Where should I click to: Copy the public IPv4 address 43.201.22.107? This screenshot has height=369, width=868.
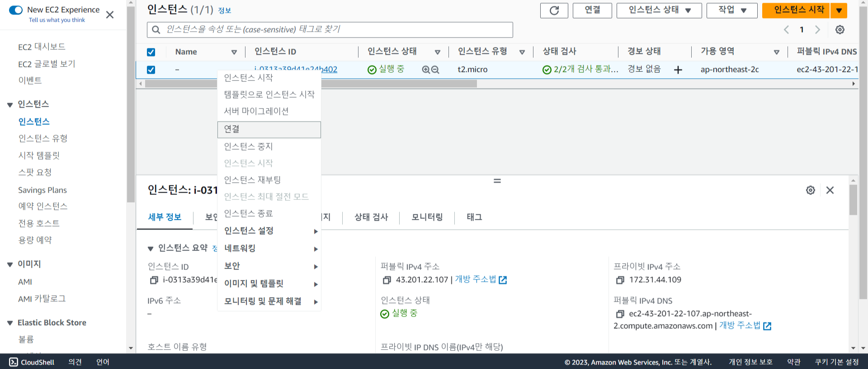pyautogui.click(x=387, y=280)
